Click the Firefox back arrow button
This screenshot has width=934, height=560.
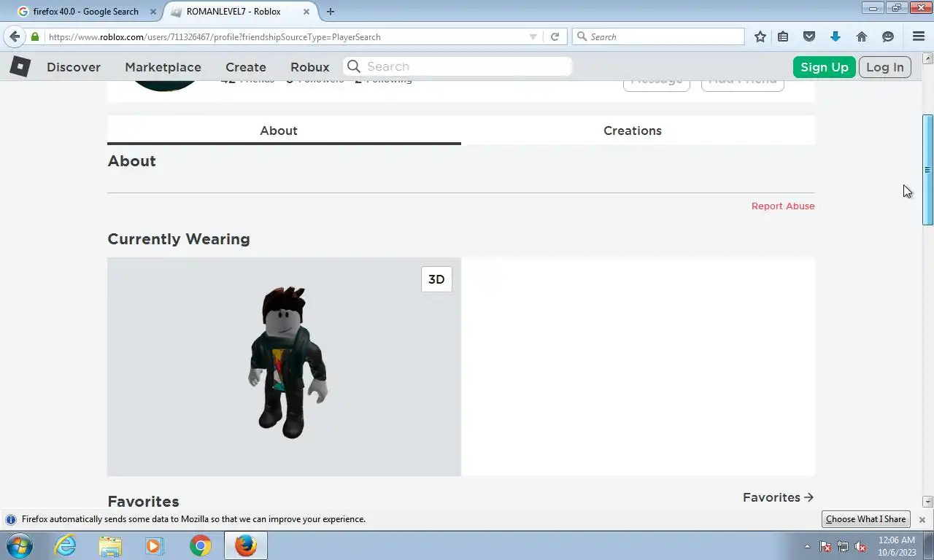[15, 36]
